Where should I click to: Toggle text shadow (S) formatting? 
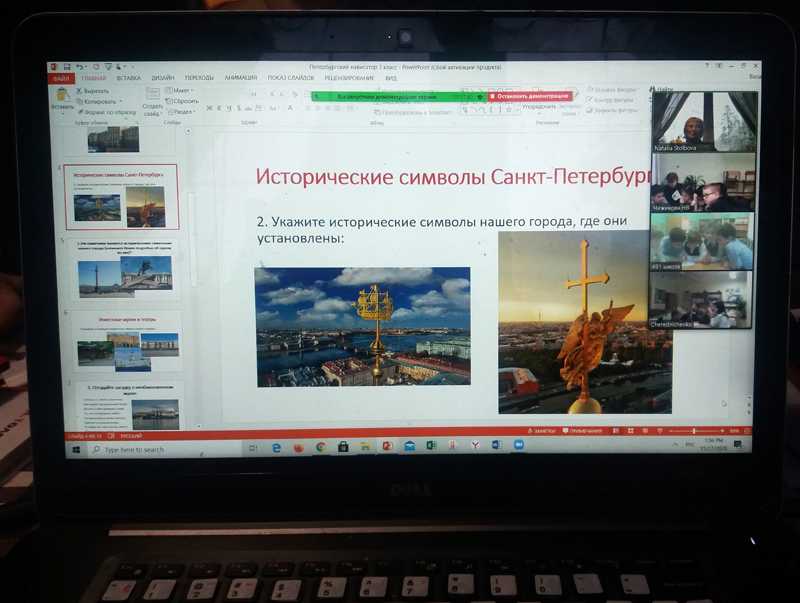click(239, 108)
